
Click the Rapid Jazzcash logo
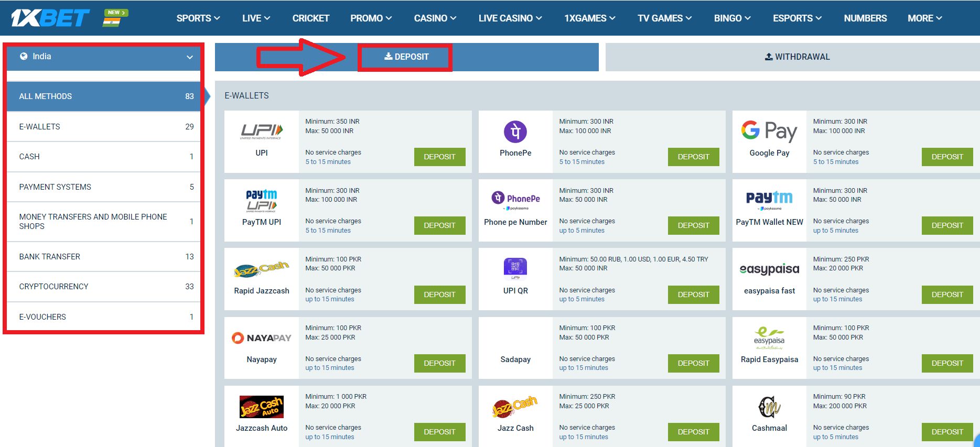coord(262,269)
